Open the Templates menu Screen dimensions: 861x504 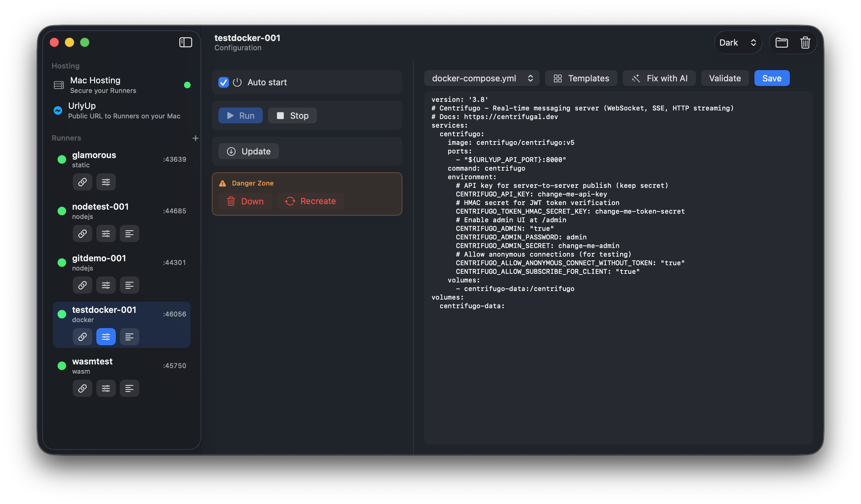581,78
